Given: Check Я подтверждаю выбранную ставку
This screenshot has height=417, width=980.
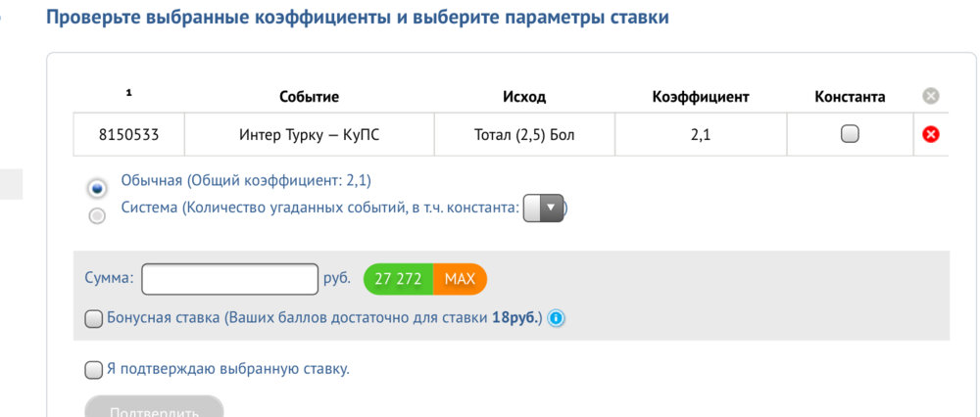Looking at the screenshot, I should [x=93, y=370].
